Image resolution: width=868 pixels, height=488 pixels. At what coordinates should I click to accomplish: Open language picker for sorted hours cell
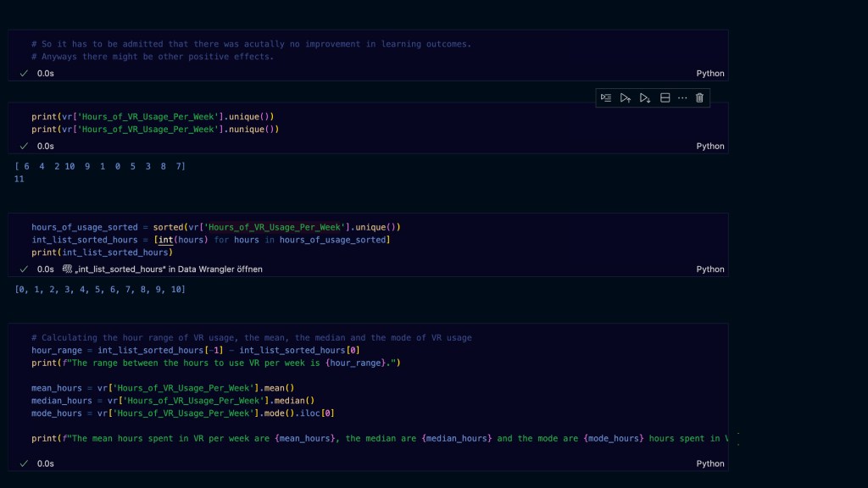(710, 269)
